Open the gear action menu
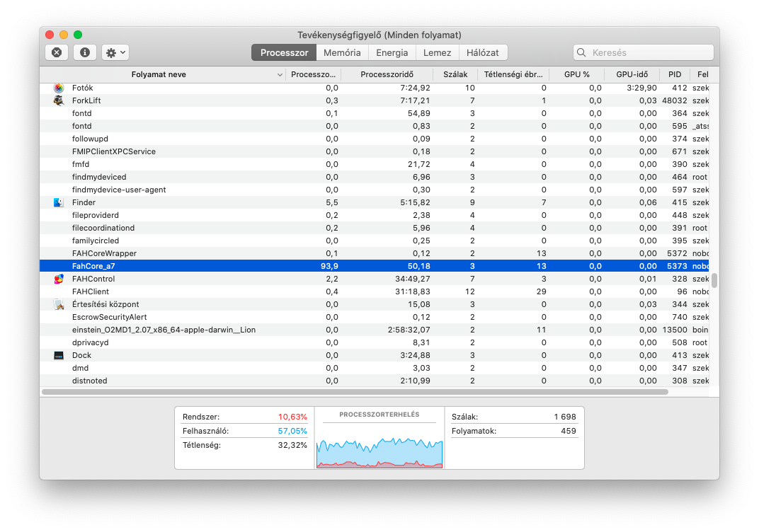Viewport: 759px width, 532px height. [115, 52]
